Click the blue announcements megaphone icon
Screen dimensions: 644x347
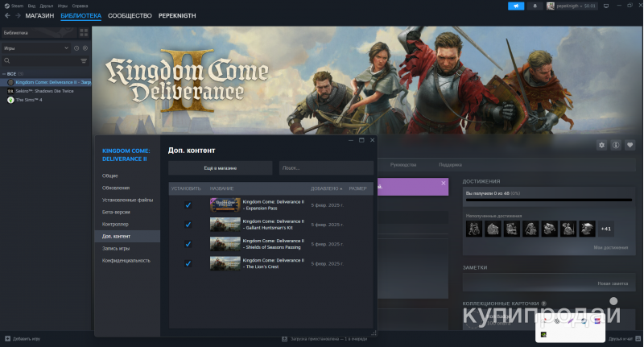[x=515, y=6]
